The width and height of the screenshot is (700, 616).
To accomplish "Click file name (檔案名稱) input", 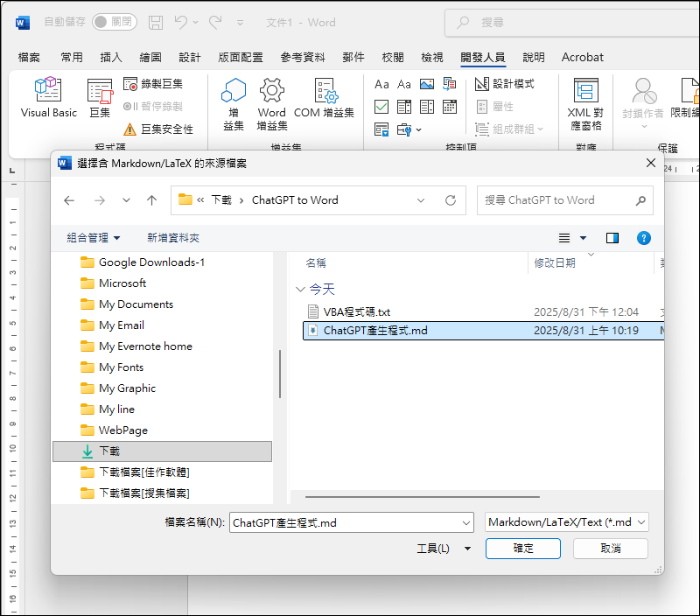I will 352,522.
